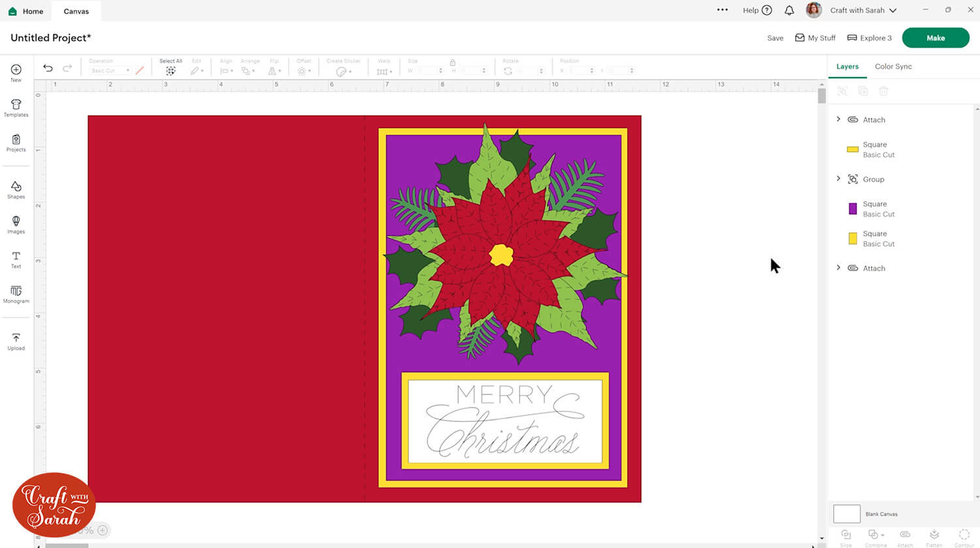
Task: Open My Stuff
Action: click(x=815, y=38)
